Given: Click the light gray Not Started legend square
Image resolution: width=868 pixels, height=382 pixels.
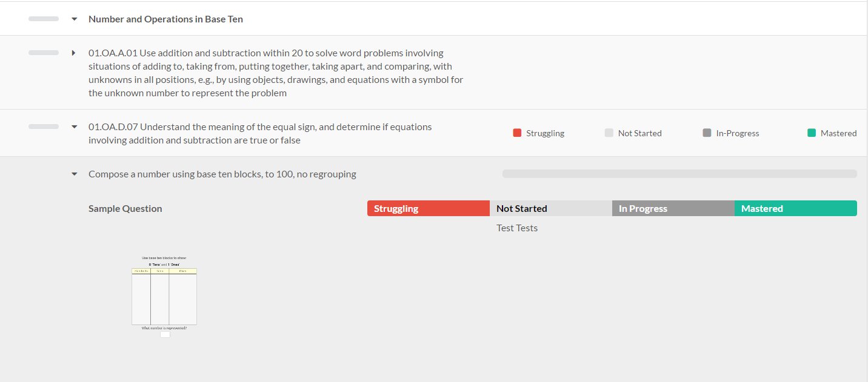Looking at the screenshot, I should pos(609,133).
